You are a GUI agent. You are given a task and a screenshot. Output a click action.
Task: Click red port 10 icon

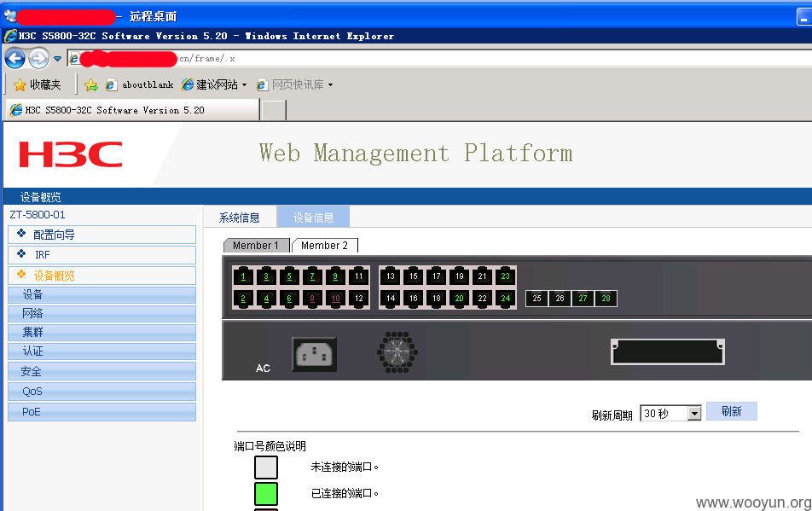(x=335, y=299)
